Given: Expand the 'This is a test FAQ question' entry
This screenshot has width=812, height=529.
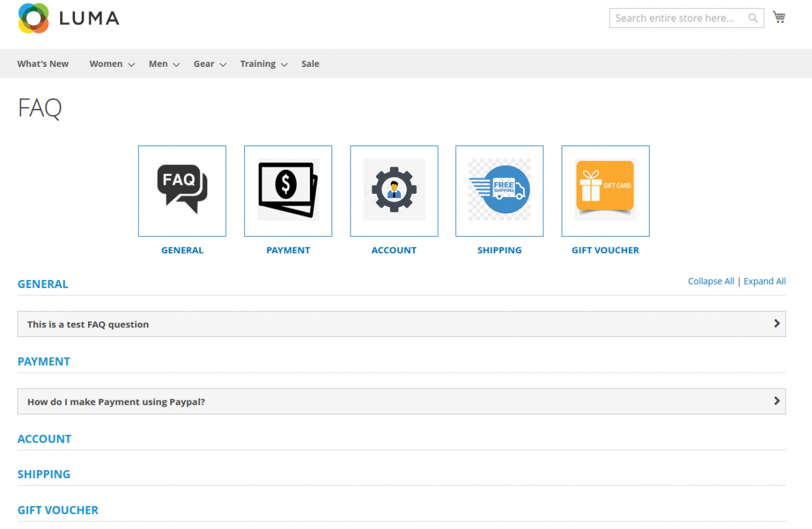Looking at the screenshot, I should 401,323.
